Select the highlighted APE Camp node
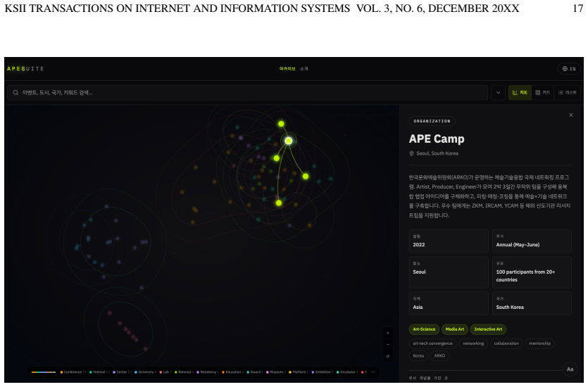This screenshot has height=387, width=588. click(x=289, y=141)
